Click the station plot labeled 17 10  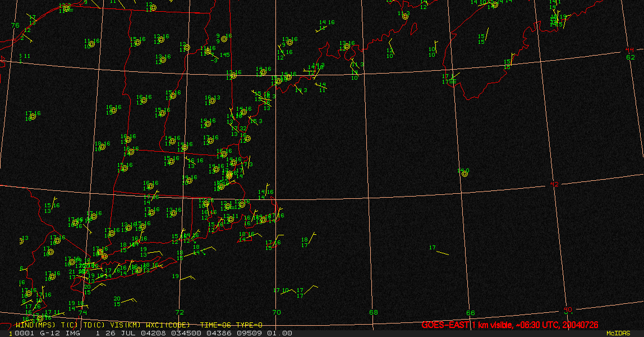(x=284, y=291)
